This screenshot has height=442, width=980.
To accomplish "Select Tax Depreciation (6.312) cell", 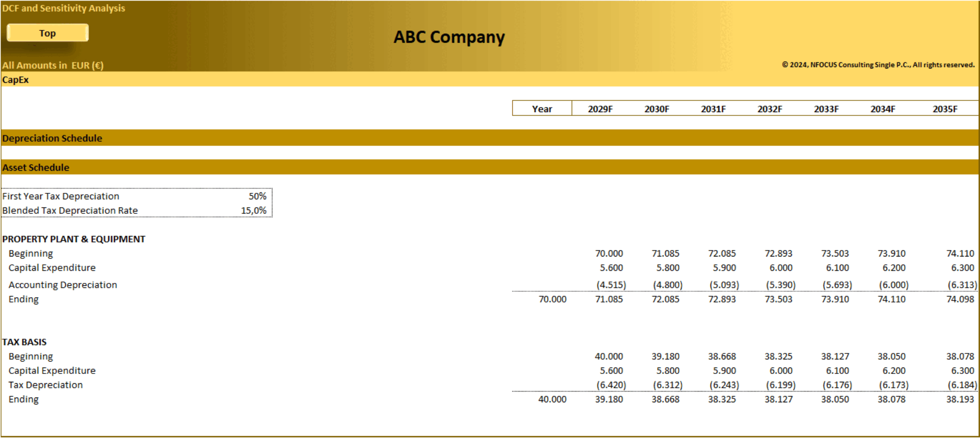I will coord(667,385).
